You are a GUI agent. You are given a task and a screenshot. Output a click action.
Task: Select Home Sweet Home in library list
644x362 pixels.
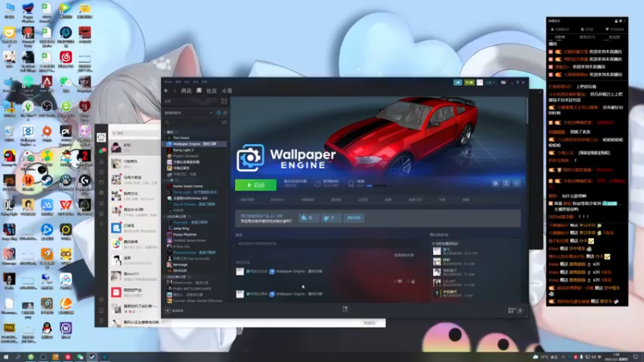188,187
